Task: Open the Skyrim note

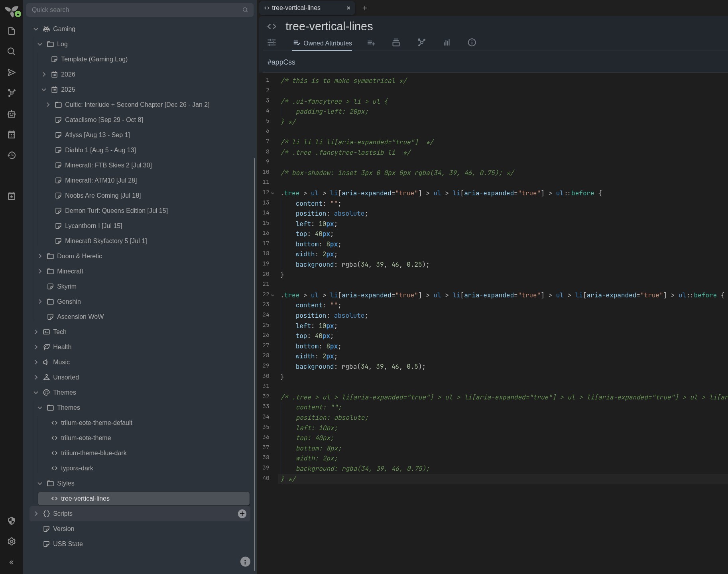Action: pyautogui.click(x=67, y=287)
